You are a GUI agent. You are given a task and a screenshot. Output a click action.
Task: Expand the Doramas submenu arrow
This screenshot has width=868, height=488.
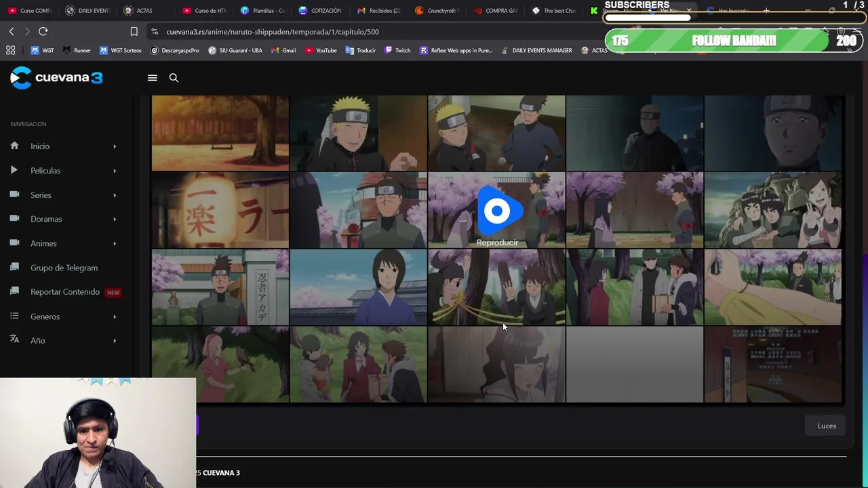click(x=115, y=219)
